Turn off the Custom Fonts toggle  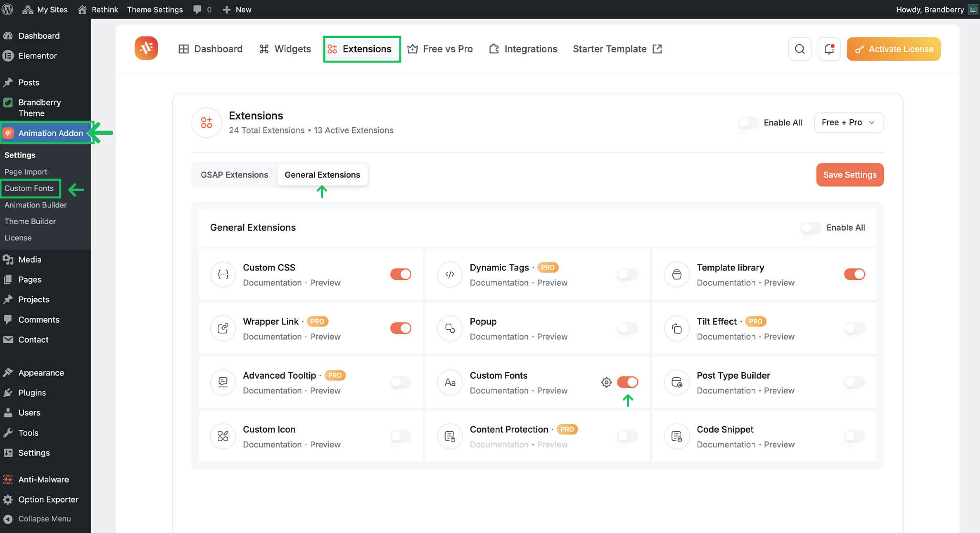point(627,382)
